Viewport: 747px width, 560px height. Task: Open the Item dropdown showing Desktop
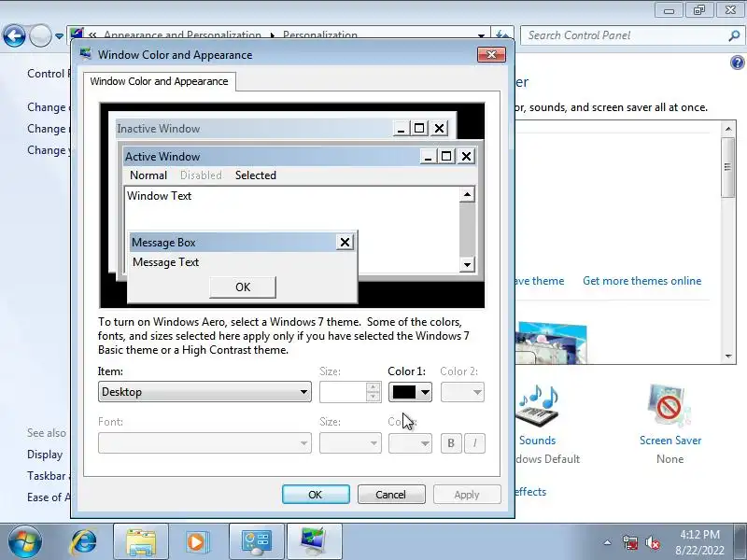coord(204,392)
